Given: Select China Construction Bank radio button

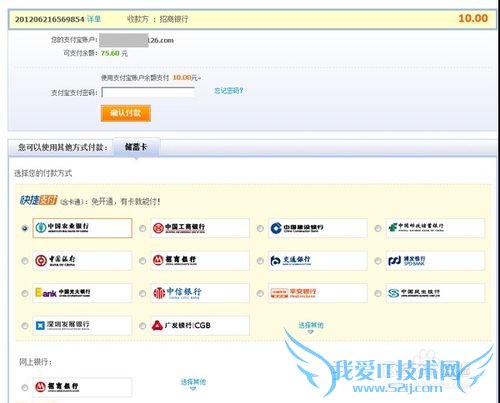Looking at the screenshot, I should pos(260,228).
